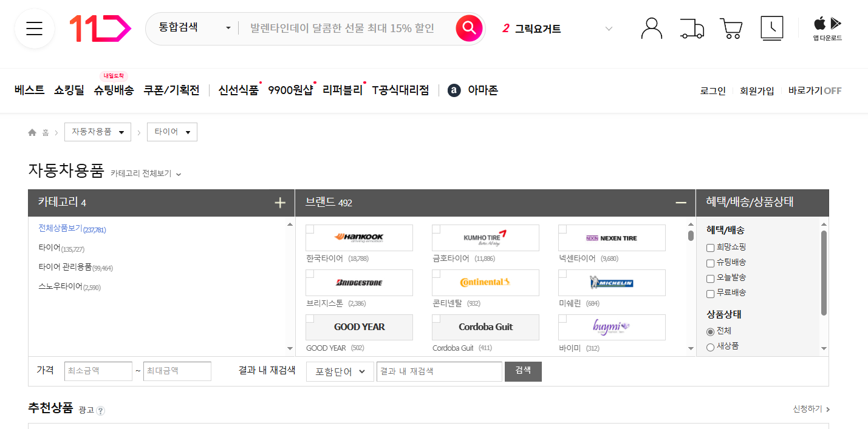Select the 새상품 radio button

click(x=710, y=346)
